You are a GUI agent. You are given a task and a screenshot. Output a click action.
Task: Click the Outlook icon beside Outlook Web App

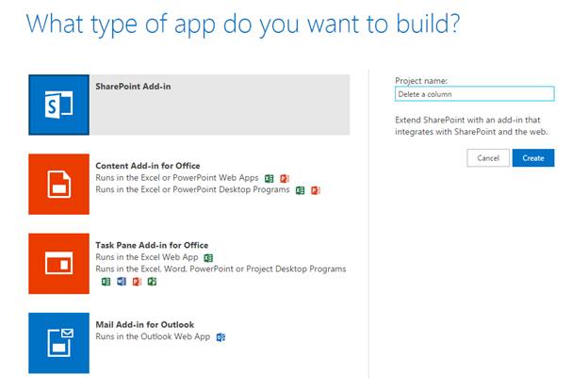220,337
